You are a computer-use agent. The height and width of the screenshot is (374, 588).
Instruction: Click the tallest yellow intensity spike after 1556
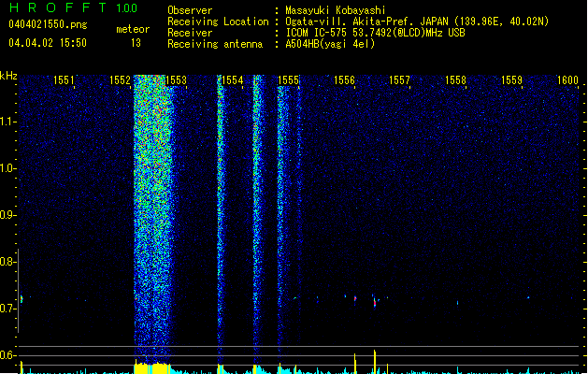point(375,362)
